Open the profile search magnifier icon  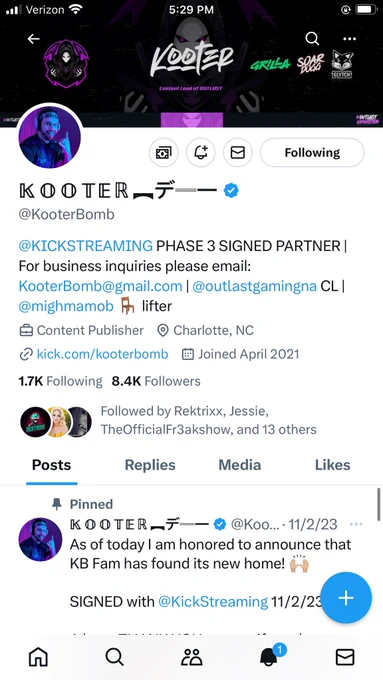[x=312, y=39]
